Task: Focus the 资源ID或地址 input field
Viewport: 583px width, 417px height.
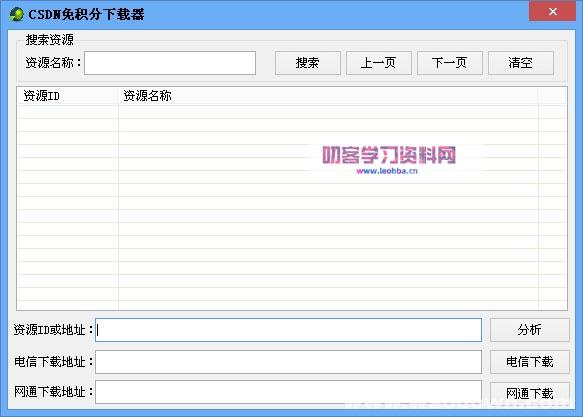Action: pos(289,330)
